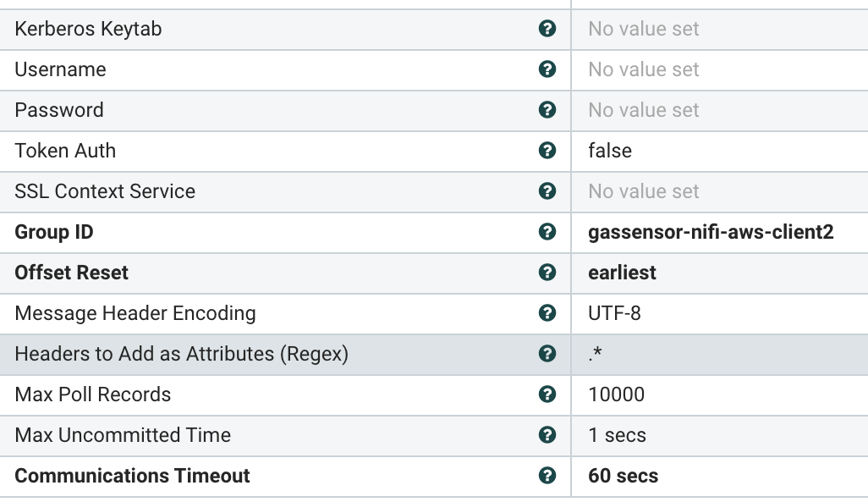Click Offset Reset help question mark

547,273
